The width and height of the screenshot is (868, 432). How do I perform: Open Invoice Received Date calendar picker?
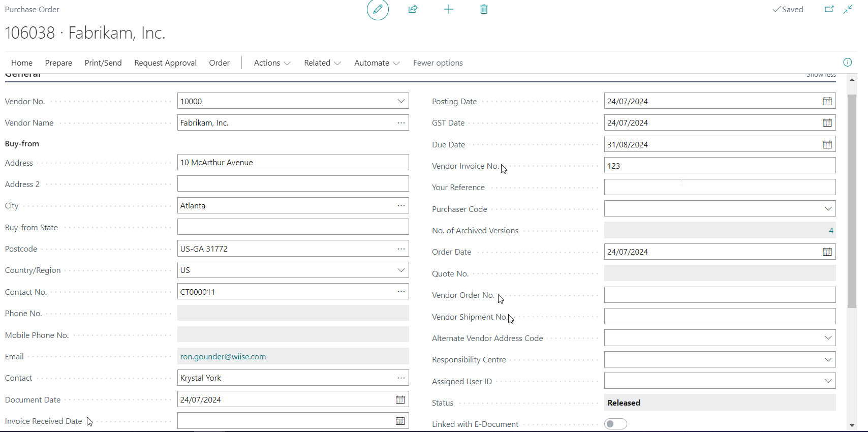[400, 421]
